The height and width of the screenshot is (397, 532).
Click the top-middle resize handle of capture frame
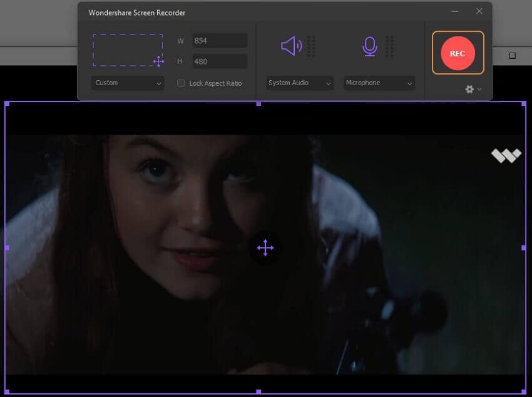(x=258, y=103)
